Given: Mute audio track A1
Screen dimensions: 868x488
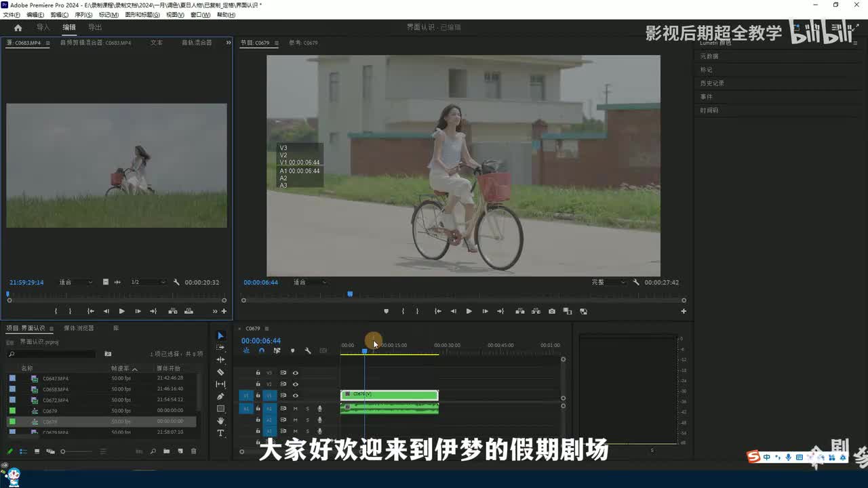Looking at the screenshot, I should click(295, 409).
